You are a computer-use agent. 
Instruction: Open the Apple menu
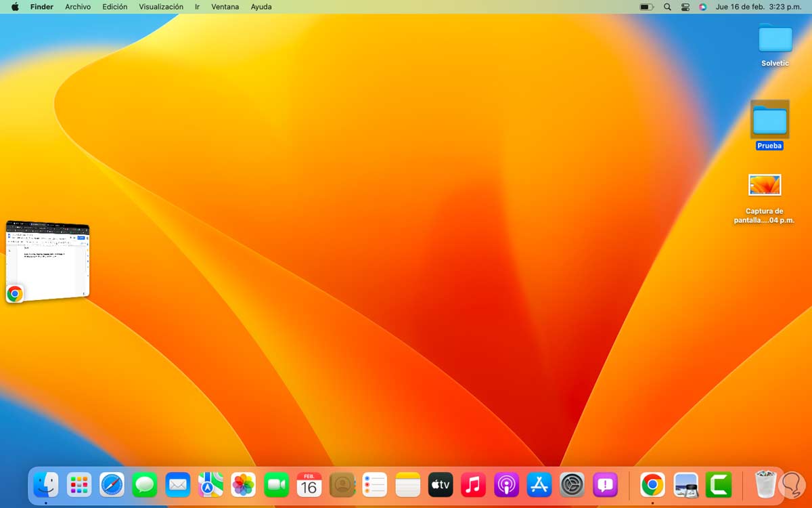pyautogui.click(x=15, y=7)
